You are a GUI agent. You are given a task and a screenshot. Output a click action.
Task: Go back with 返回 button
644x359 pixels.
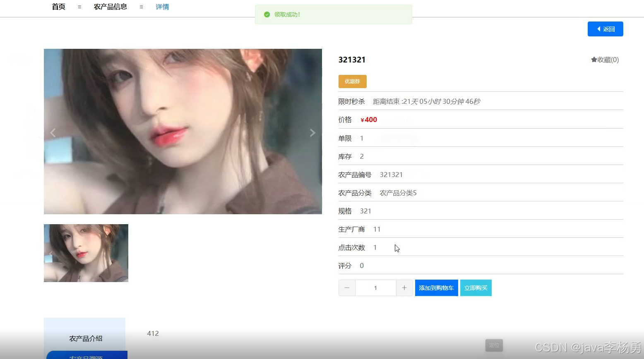606,29
